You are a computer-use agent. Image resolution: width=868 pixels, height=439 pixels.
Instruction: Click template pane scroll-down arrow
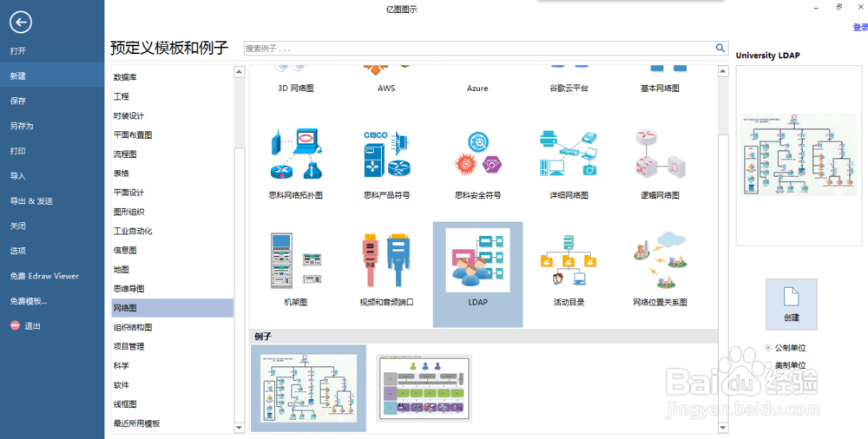pyautogui.click(x=723, y=428)
